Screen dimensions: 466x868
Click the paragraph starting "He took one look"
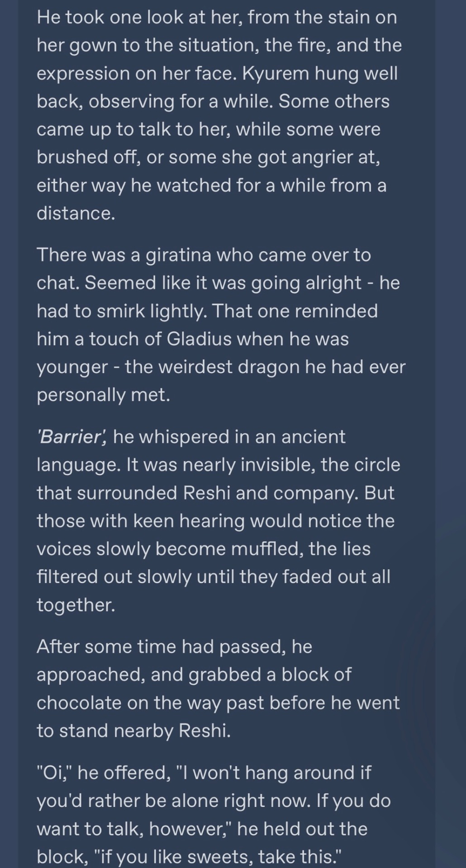(217, 115)
